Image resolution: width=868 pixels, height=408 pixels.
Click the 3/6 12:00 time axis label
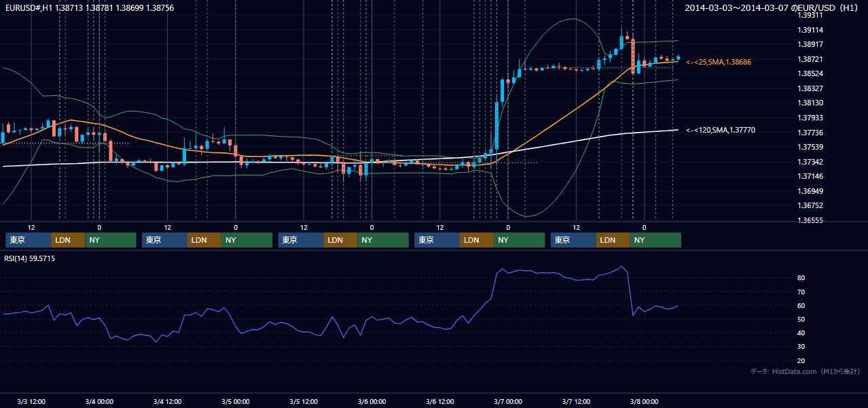tap(440, 402)
